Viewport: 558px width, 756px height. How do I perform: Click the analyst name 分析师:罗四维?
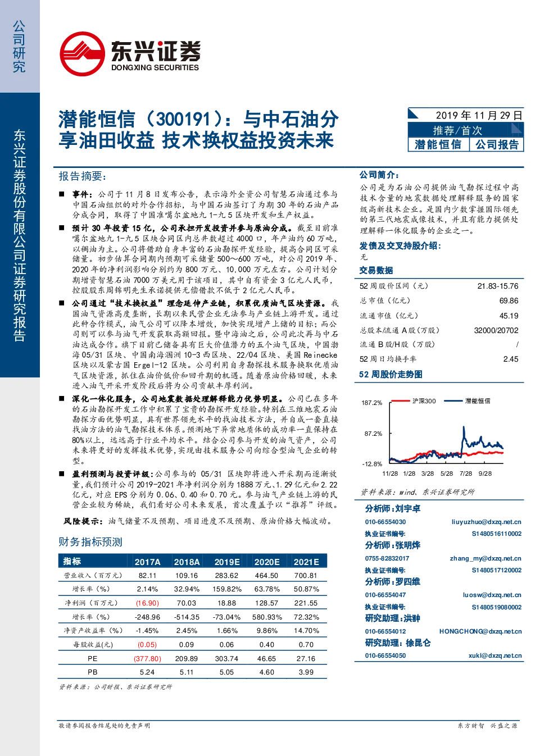point(393,582)
